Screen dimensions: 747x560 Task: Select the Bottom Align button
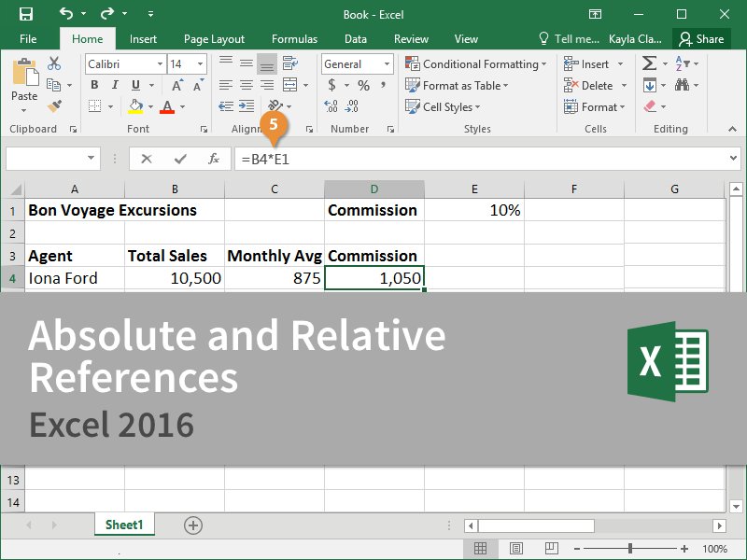click(x=267, y=63)
